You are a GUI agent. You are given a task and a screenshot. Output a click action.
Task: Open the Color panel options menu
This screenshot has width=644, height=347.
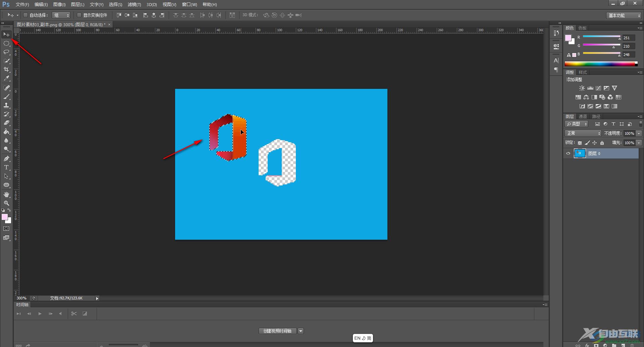pos(640,28)
